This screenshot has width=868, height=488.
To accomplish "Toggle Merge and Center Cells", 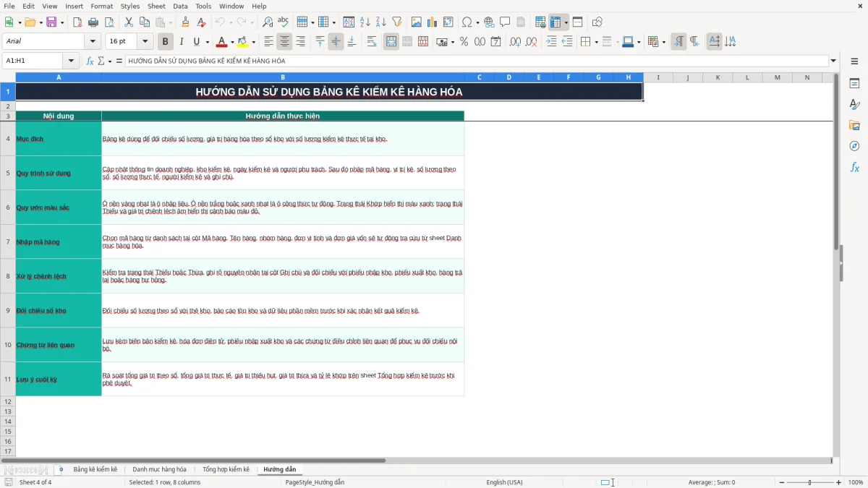I will [x=391, y=42].
